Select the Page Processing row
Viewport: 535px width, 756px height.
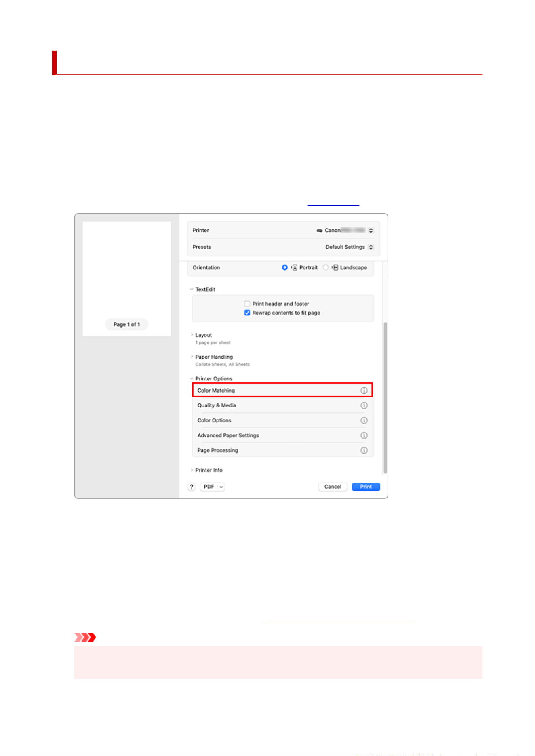click(282, 450)
